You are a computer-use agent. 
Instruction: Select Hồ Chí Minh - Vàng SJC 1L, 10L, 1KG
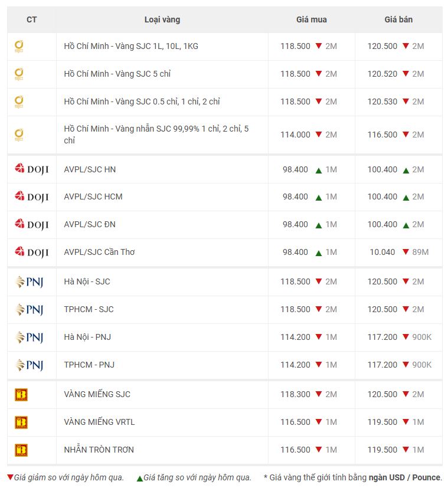tap(131, 46)
